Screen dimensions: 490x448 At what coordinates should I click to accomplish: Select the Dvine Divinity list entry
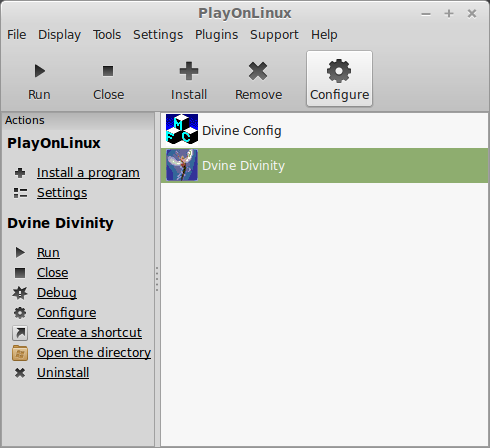click(x=324, y=165)
